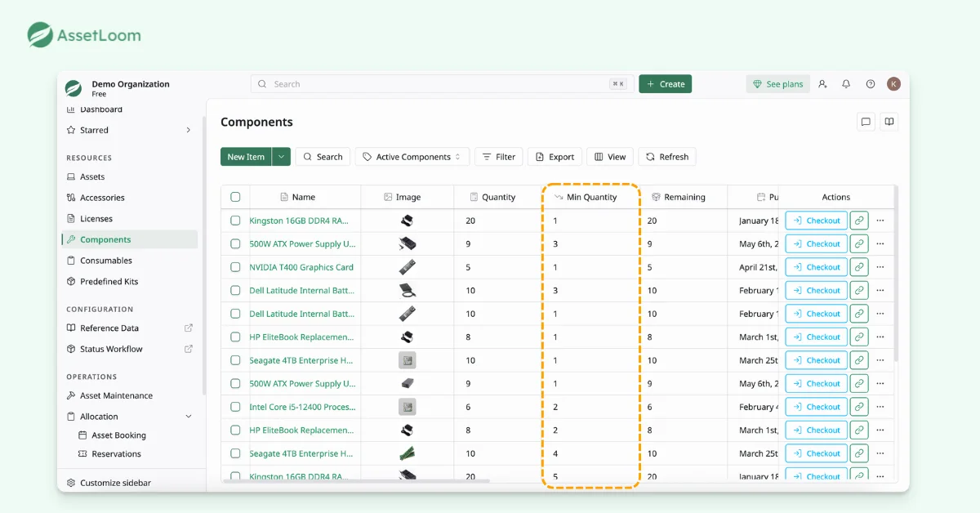
Task: Open Status Workflow external link icon
Action: point(189,349)
